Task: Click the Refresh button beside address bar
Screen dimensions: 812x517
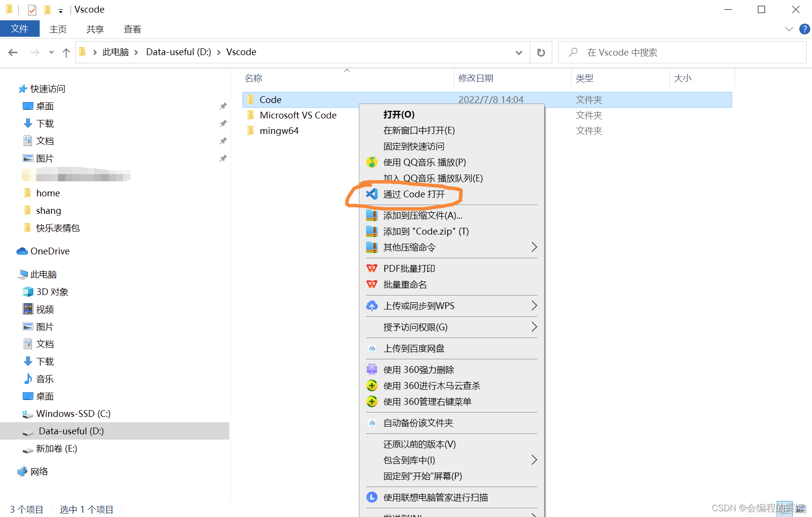Action: (x=541, y=52)
